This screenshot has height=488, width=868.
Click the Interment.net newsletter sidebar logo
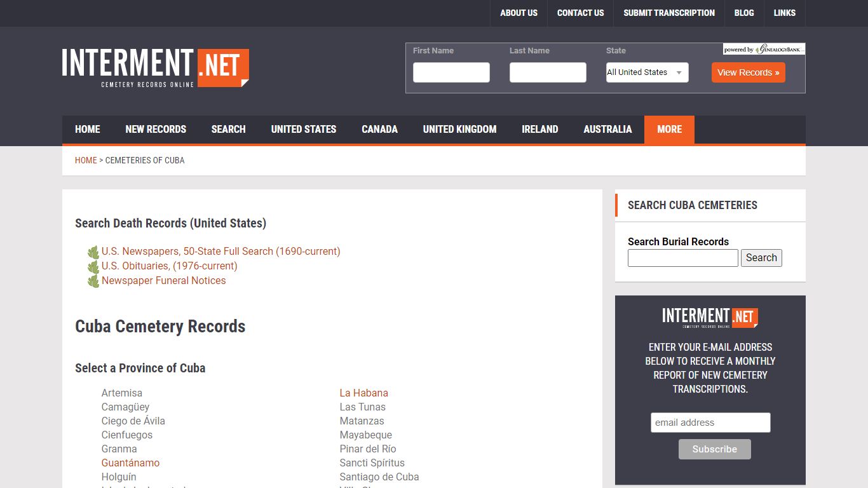710,317
